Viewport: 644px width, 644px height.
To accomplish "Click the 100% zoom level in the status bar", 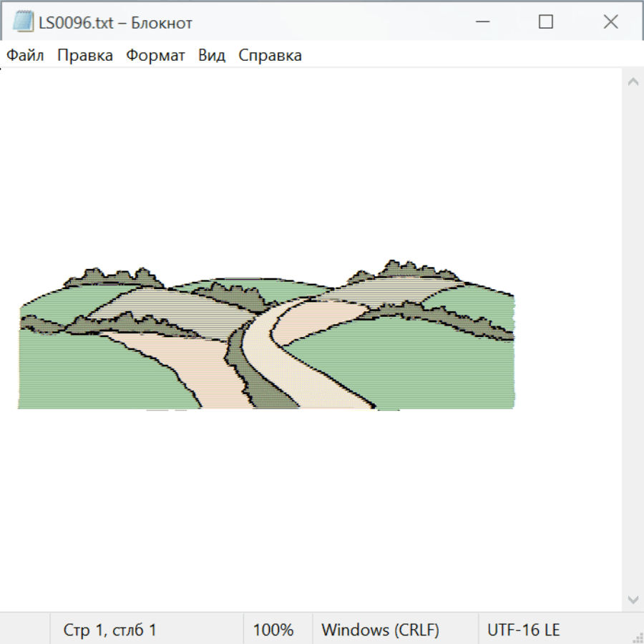I will 273,630.
